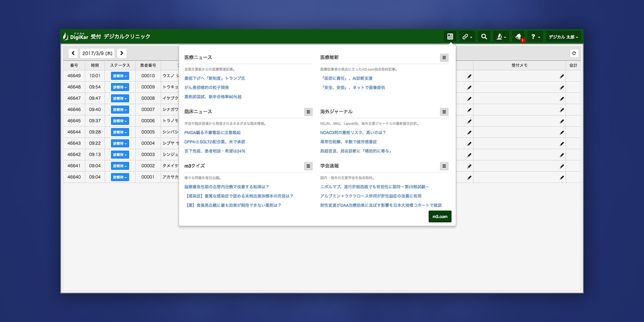The width and height of the screenshot is (644, 322).
Task: Open 学会速報 section menu icon
Action: 444,166
